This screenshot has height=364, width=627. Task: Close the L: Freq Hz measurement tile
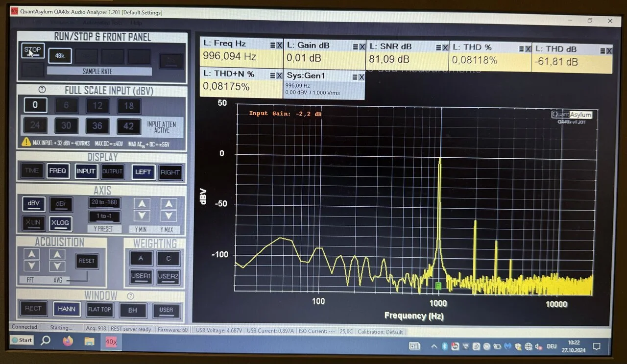[279, 45]
